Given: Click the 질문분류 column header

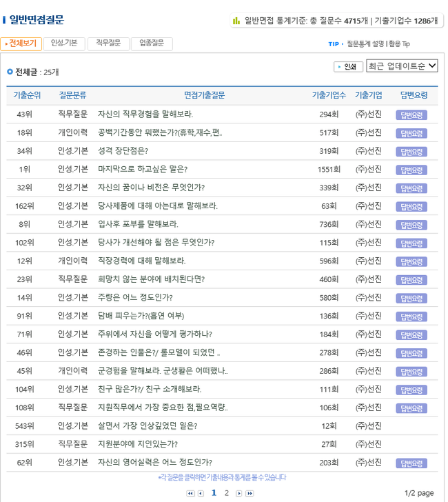Looking at the screenshot, I should (72, 95).
